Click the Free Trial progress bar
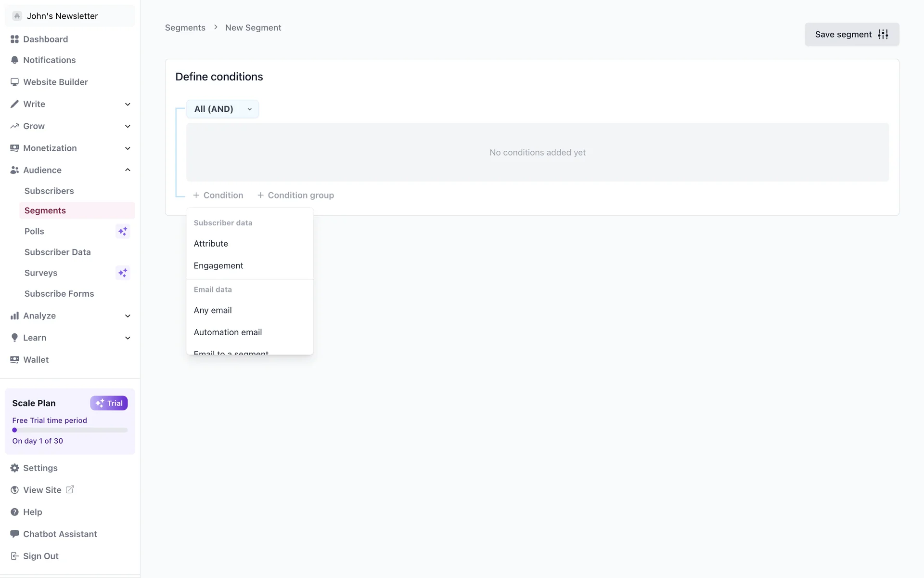 [x=70, y=430]
